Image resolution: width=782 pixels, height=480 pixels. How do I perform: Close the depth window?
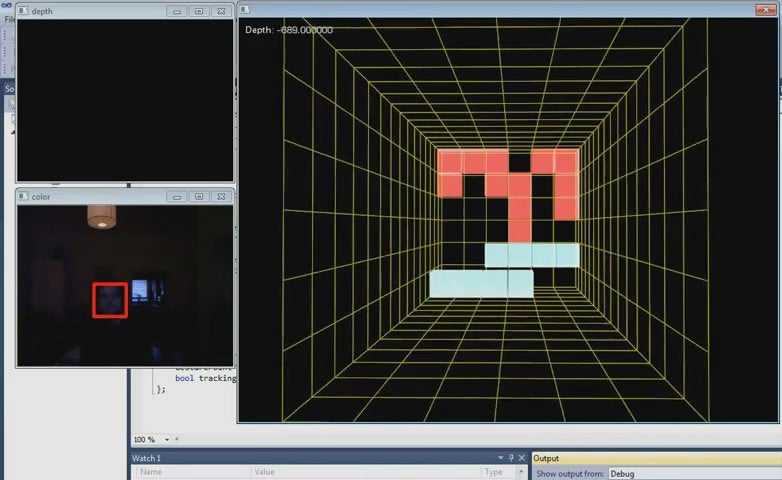pos(221,11)
